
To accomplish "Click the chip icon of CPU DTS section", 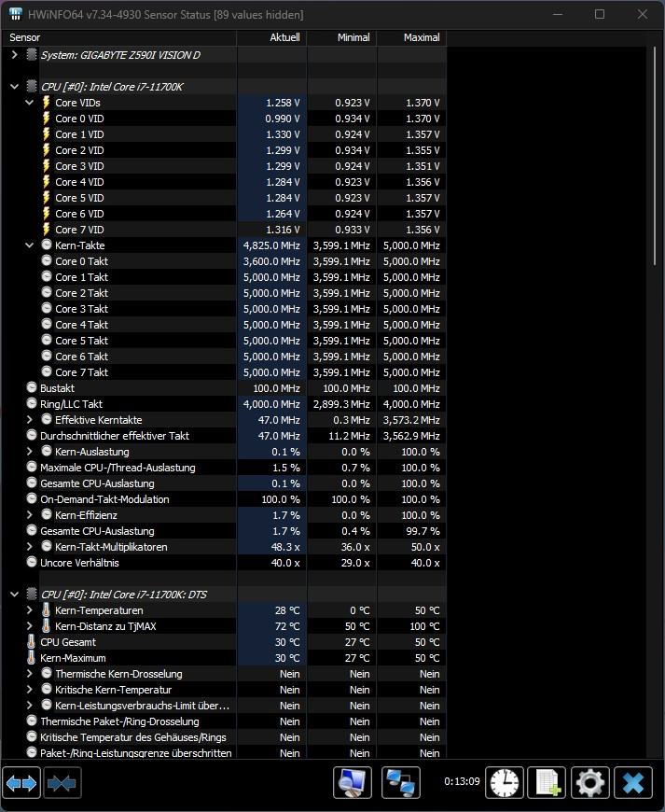I will pos(32,594).
